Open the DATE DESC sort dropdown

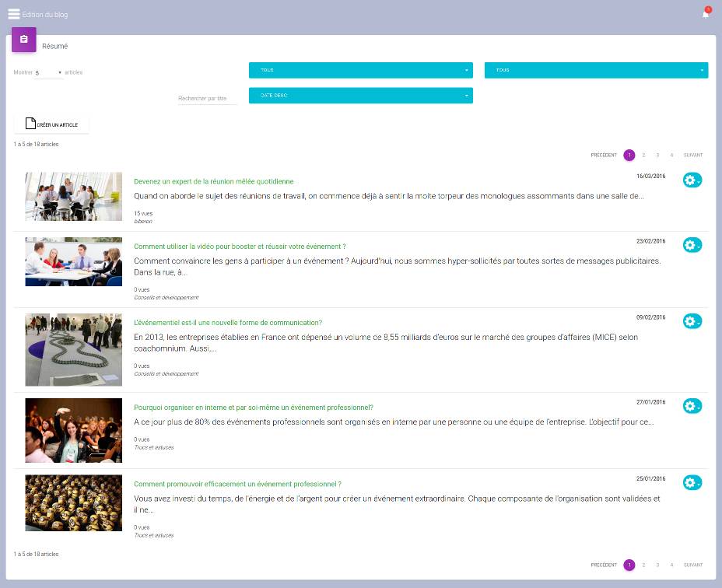click(360, 96)
